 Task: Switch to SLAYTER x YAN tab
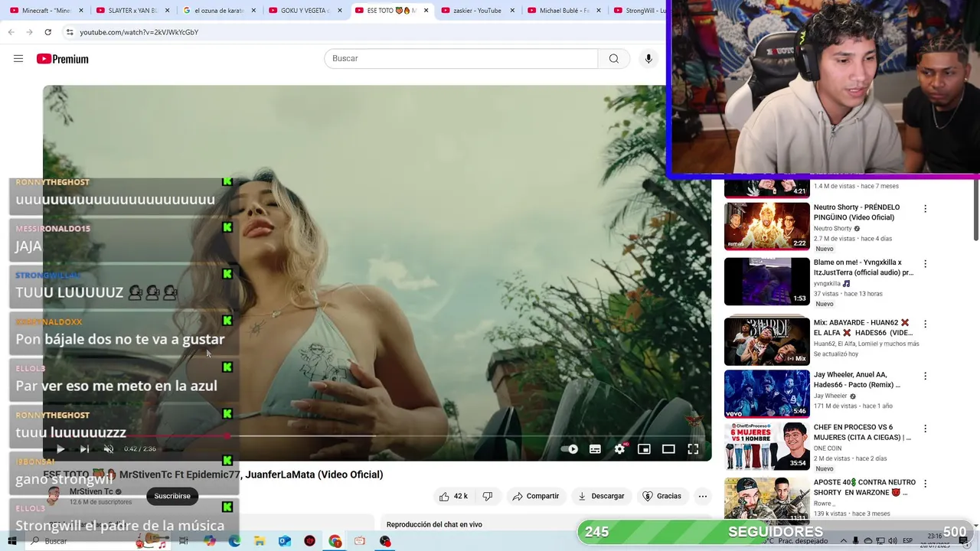(x=132, y=11)
